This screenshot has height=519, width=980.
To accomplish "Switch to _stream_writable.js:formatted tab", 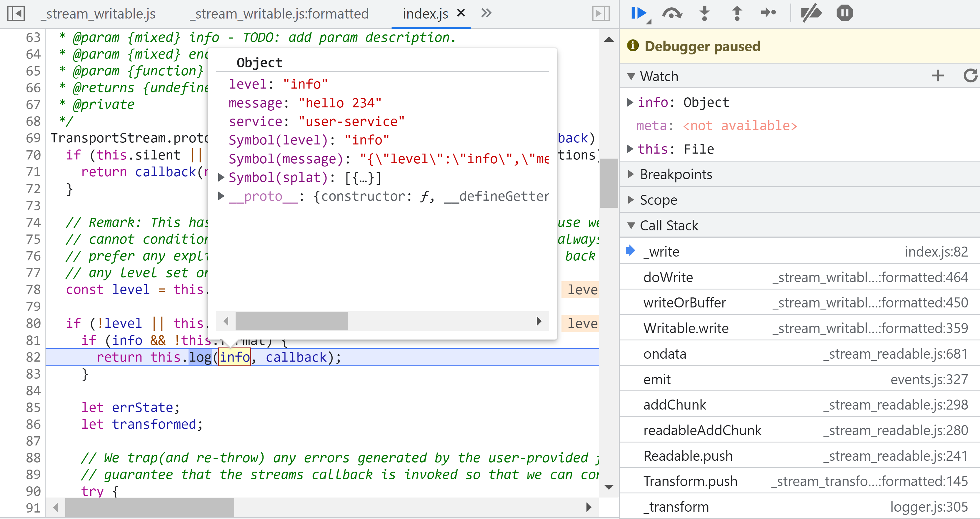I will [279, 14].
